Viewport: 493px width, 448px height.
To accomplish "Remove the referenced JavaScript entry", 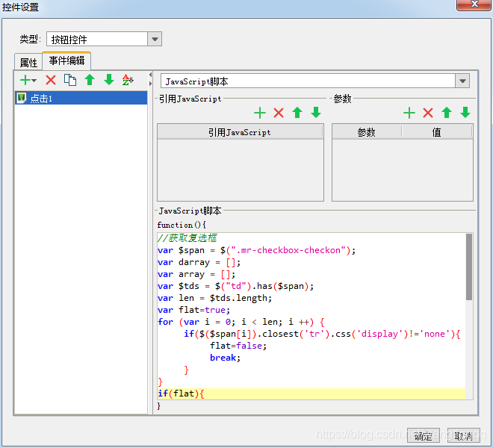I will click(x=279, y=113).
